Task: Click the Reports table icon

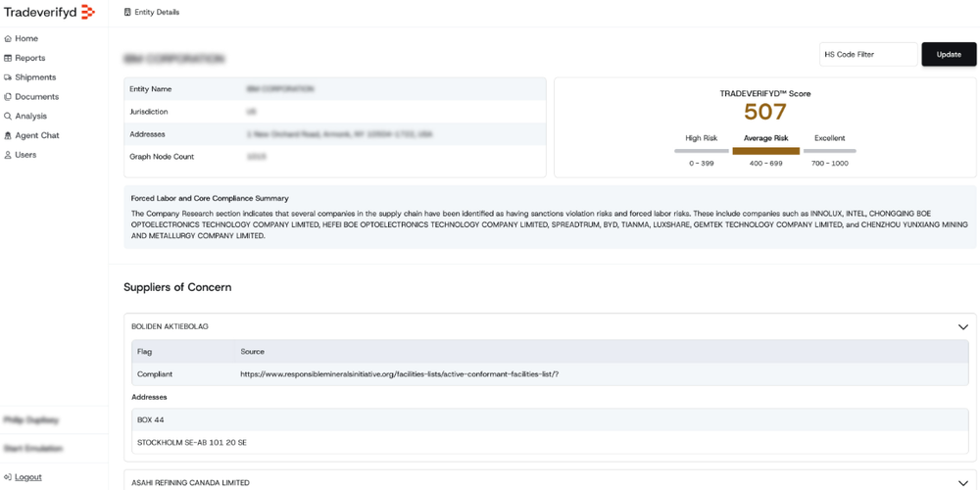Action: pos(8,58)
